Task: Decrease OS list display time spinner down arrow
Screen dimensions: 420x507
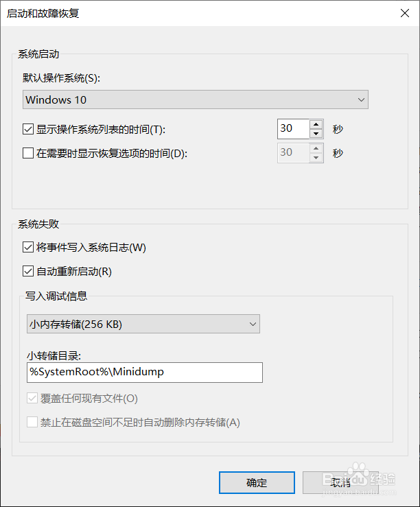Action: point(316,133)
